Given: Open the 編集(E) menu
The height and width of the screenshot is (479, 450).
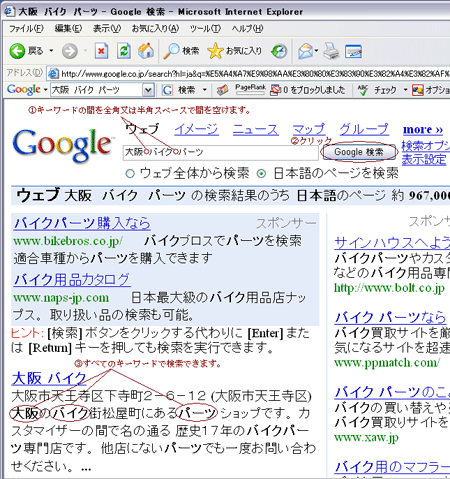Looking at the screenshot, I should 68,29.
